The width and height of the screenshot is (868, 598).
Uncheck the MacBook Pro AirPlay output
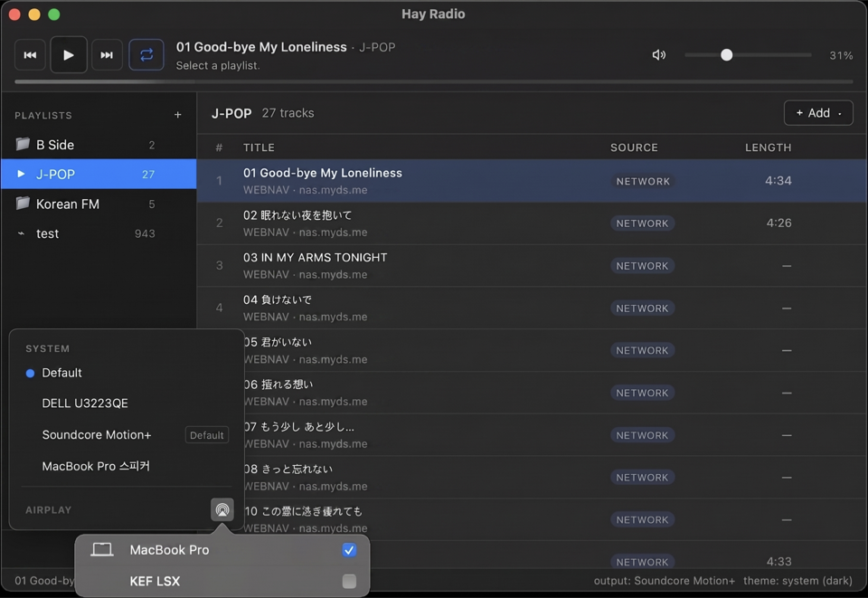point(349,549)
